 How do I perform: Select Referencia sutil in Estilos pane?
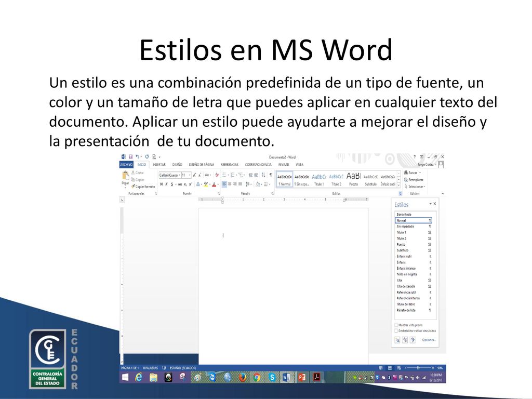[x=414, y=292]
